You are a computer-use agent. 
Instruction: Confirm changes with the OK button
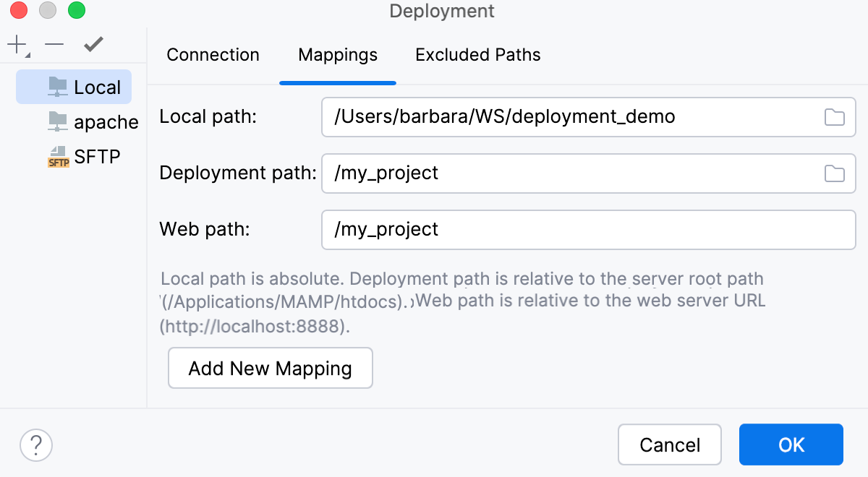tap(791, 444)
